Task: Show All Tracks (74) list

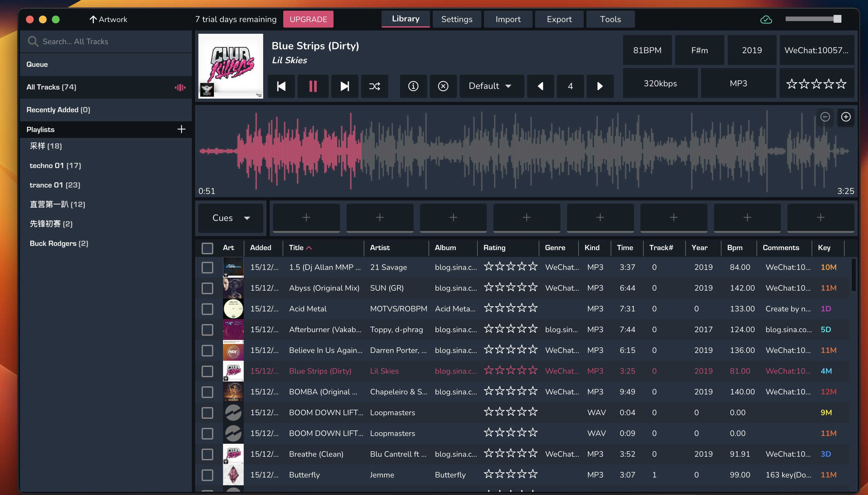Action: pyautogui.click(x=106, y=87)
